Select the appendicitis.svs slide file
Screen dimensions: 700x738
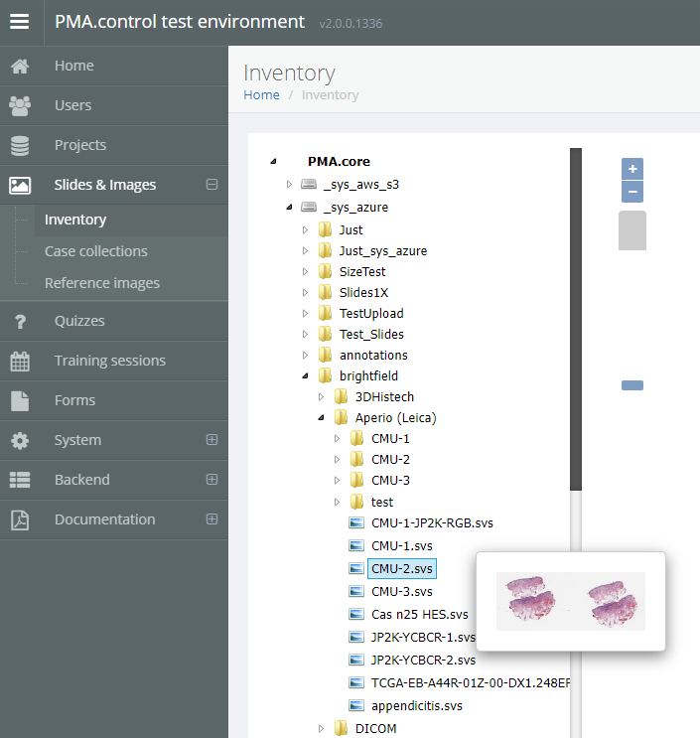[x=417, y=706]
